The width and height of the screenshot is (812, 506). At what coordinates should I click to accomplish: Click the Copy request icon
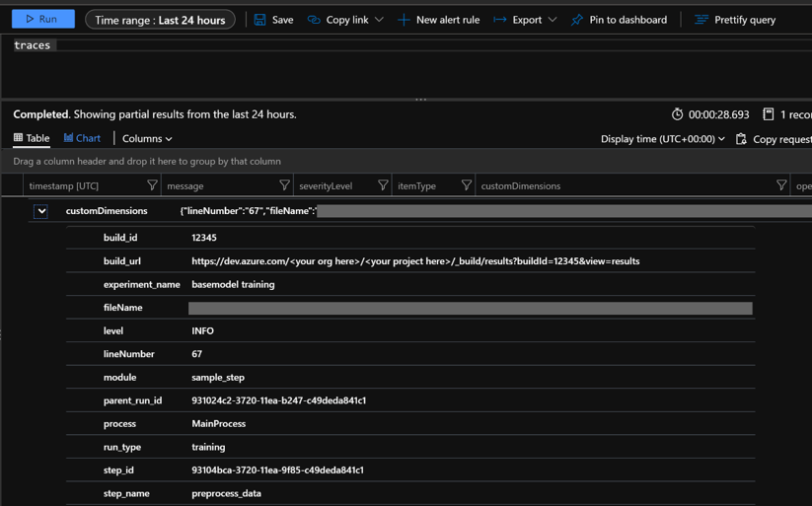tap(742, 139)
